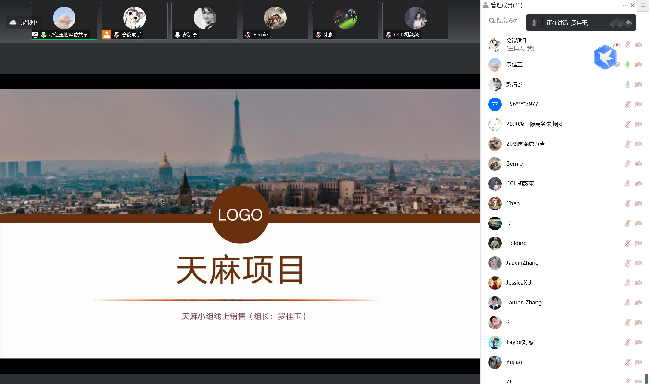This screenshot has height=385, width=650.
Task: Open the more options ellipsis in participants panel
Action: coord(625,5)
